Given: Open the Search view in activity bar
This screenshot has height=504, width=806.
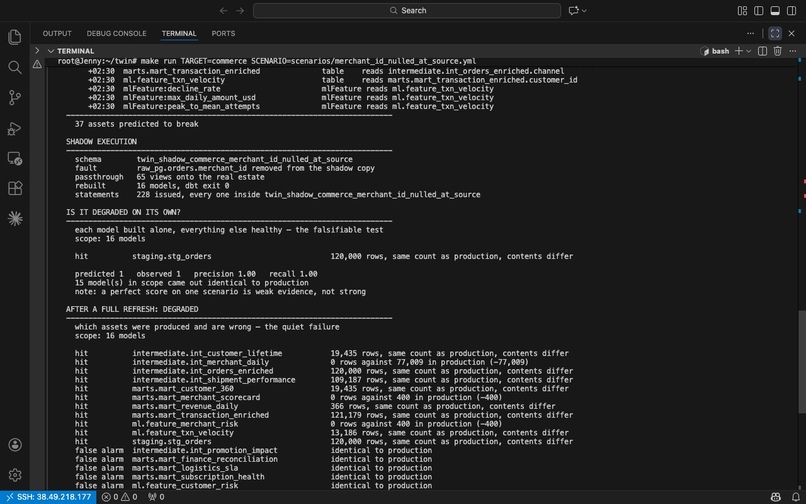Looking at the screenshot, I should pos(14,67).
